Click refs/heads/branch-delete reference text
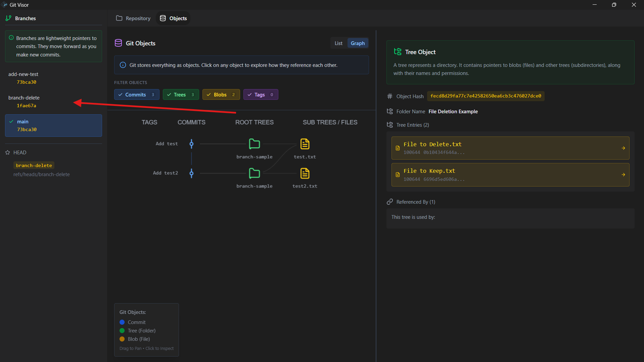 pyautogui.click(x=42, y=174)
